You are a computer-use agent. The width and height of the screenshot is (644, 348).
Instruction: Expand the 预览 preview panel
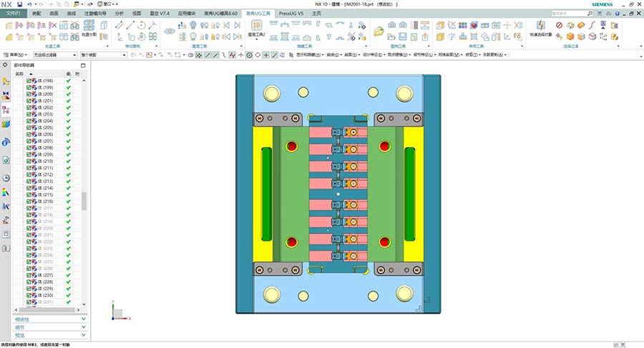pyautogui.click(x=49, y=335)
